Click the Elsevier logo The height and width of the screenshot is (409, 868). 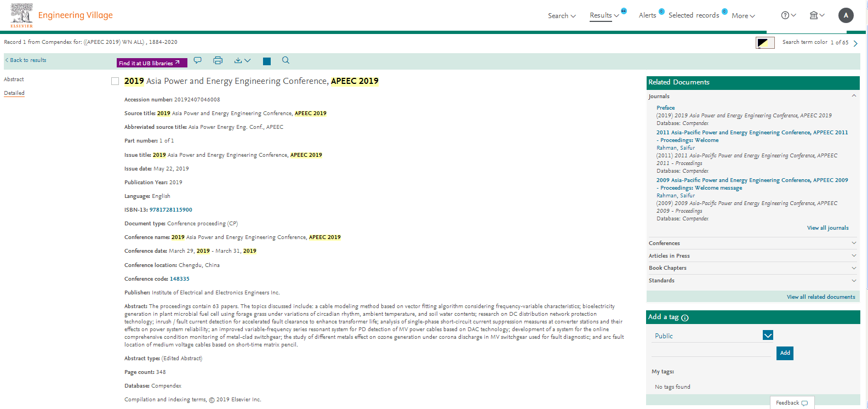click(x=22, y=15)
